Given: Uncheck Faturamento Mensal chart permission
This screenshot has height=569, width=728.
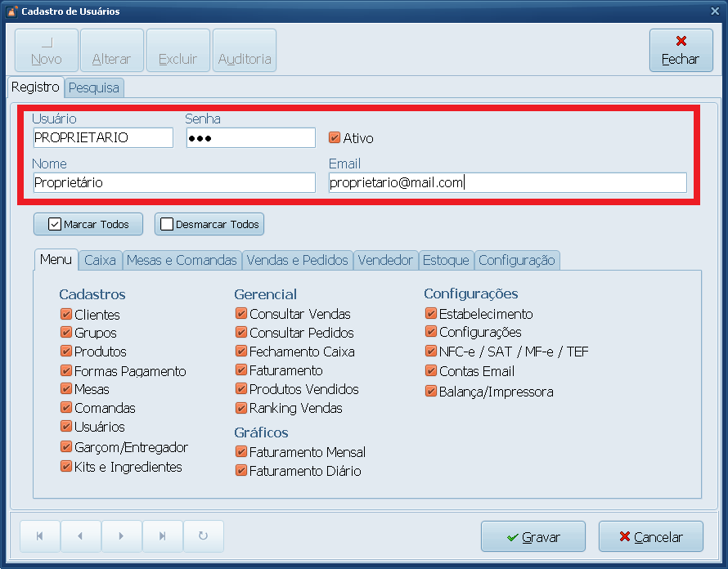Looking at the screenshot, I should pyautogui.click(x=240, y=451).
